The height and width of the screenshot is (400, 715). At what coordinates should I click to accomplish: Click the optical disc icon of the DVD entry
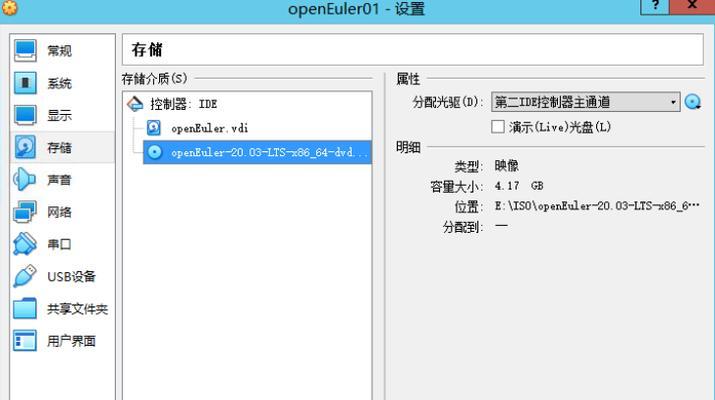coord(155,152)
